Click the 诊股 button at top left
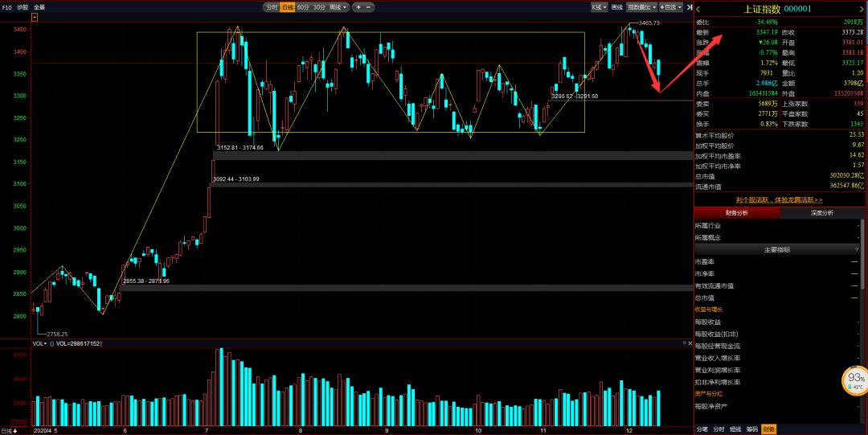 [23, 7]
